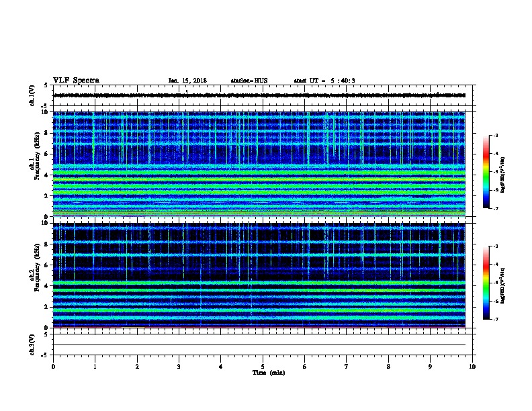Click the ch.2 color bar unit label
This screenshot has height=411, width=532.
click(x=502, y=285)
